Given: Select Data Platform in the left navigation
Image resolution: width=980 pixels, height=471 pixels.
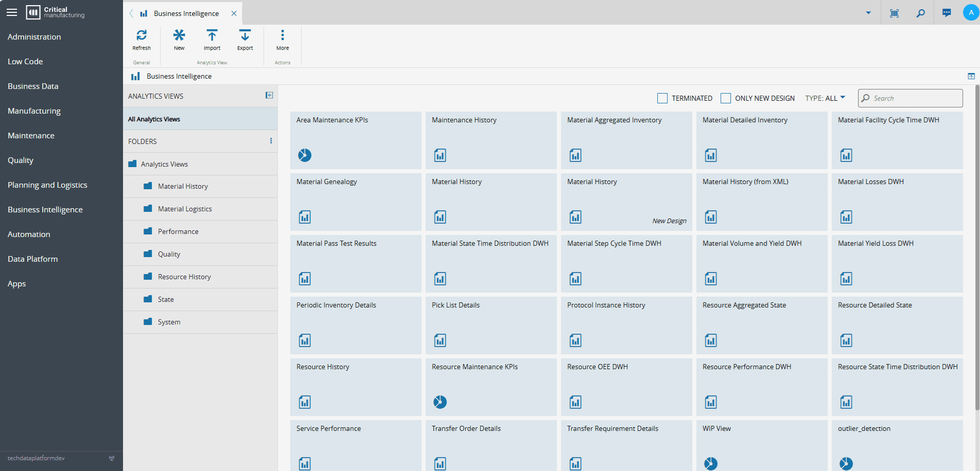Looking at the screenshot, I should point(32,259).
